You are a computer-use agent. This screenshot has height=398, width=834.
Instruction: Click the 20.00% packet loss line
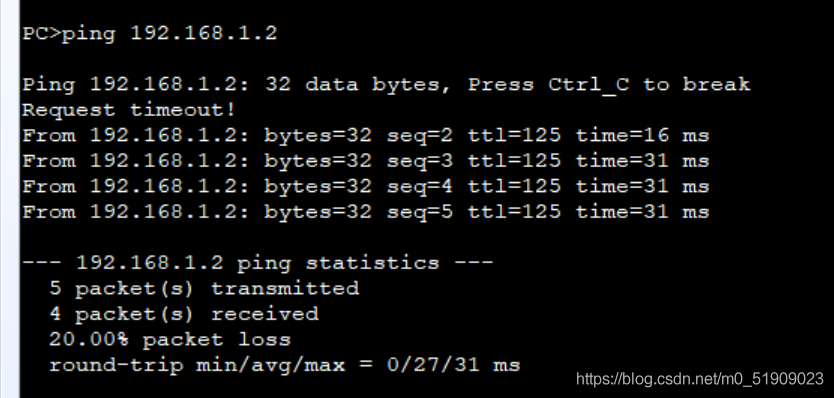(170, 339)
